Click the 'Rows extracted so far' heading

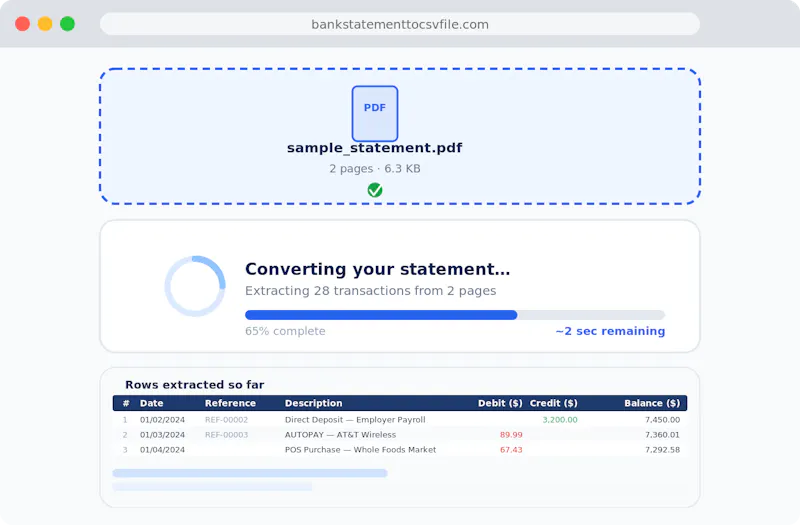pos(194,385)
